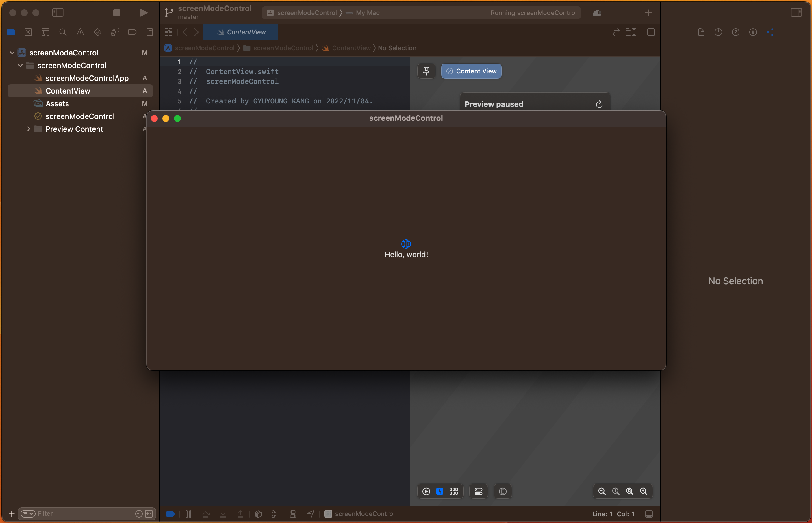Zoom out the preview canvas

click(601, 492)
